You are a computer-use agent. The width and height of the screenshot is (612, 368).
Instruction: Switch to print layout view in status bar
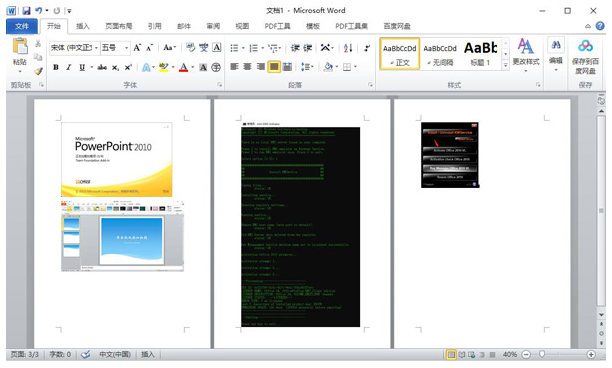451,354
